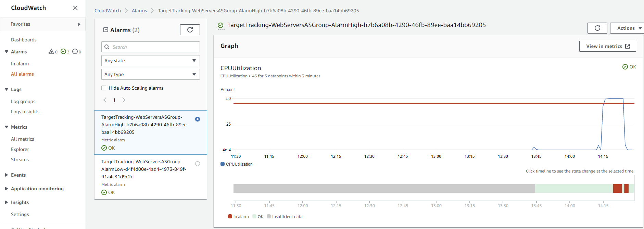Expand the Events navigation section

(x=7, y=175)
